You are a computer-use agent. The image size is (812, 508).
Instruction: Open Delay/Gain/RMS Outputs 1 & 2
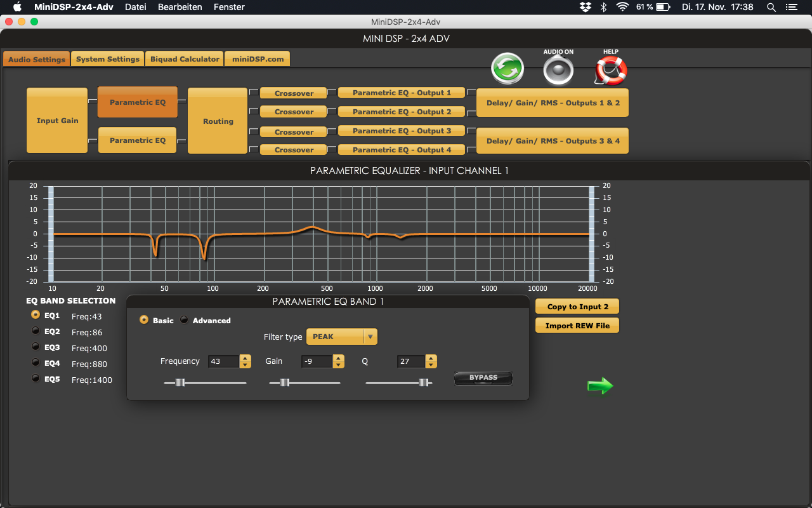[553, 103]
